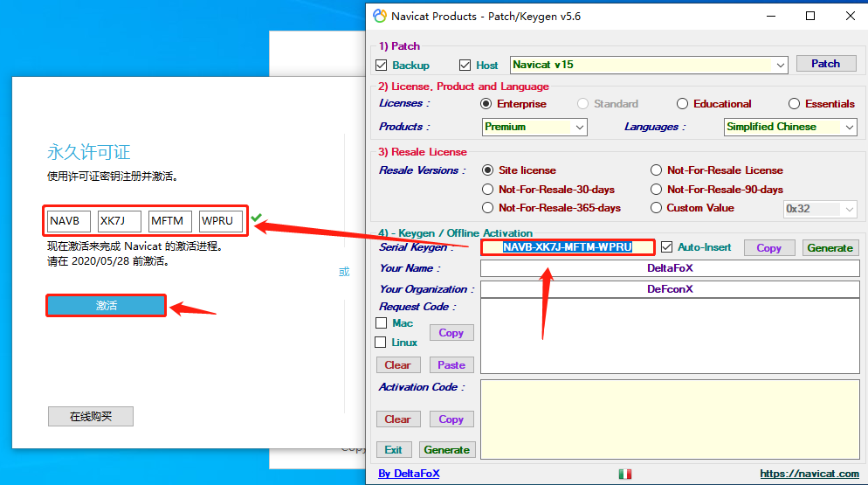Minimize the Patch/Keygen window
This screenshot has height=485, width=868.
(770, 16)
